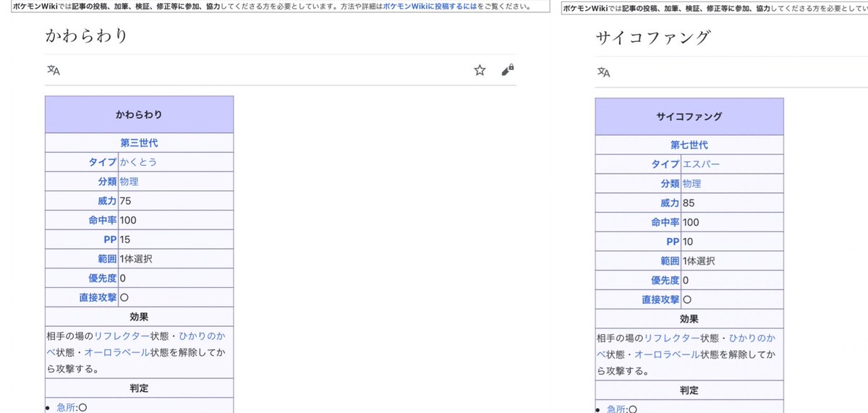This screenshot has height=413, width=868.
Task: Click タイプ label in the かわらわり table
Action: (x=103, y=162)
